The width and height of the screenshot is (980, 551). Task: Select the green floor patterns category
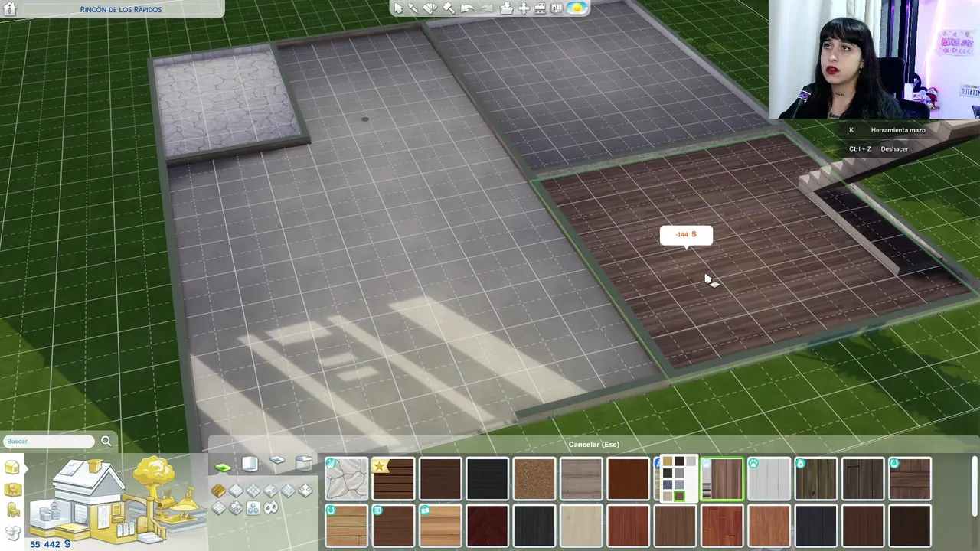223,467
